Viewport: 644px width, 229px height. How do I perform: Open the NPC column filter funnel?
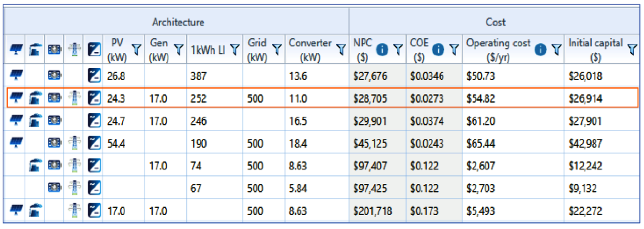tap(398, 49)
